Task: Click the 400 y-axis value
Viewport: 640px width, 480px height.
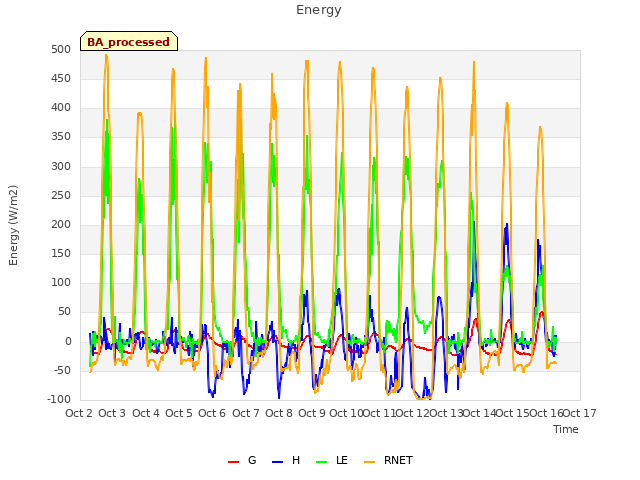Action: coord(61,108)
